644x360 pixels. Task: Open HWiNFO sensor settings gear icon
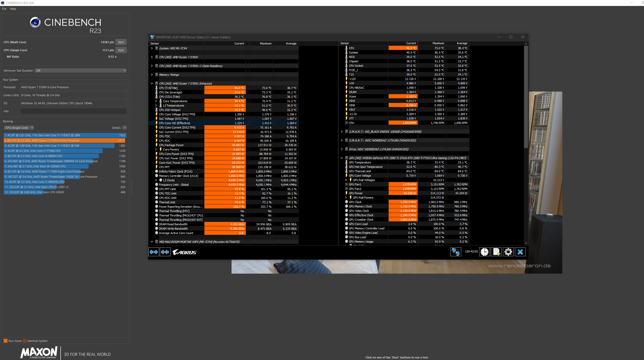(508, 252)
